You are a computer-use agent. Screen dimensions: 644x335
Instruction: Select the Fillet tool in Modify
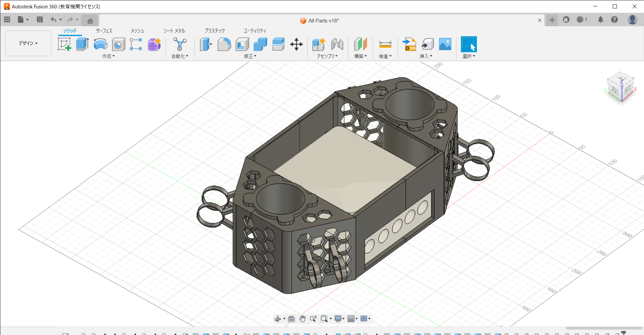coord(224,44)
